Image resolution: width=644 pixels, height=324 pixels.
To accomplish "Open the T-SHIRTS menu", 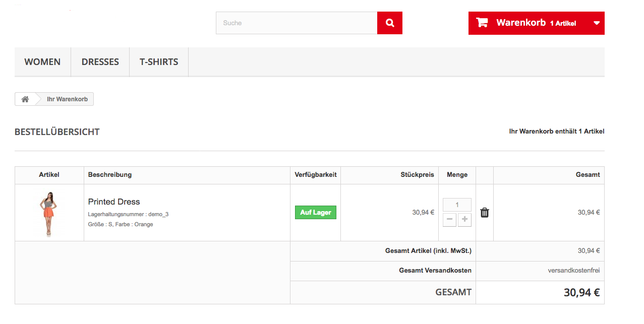I will coord(159,62).
